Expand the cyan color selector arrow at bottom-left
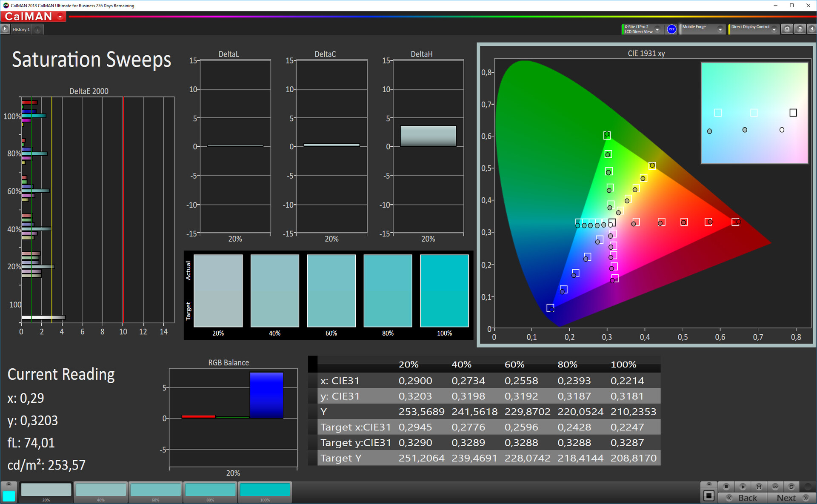 [9, 484]
